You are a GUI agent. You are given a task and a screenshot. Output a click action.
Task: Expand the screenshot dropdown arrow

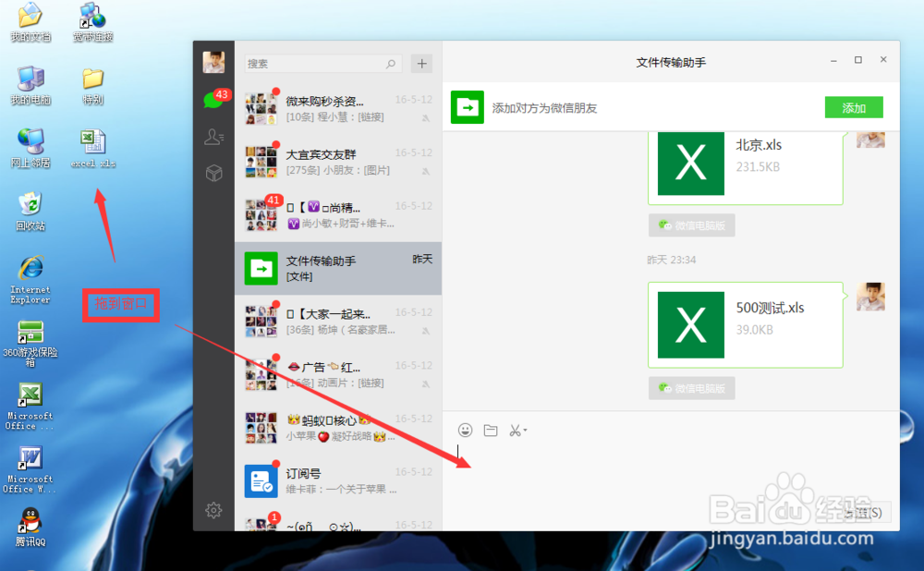[525, 431]
